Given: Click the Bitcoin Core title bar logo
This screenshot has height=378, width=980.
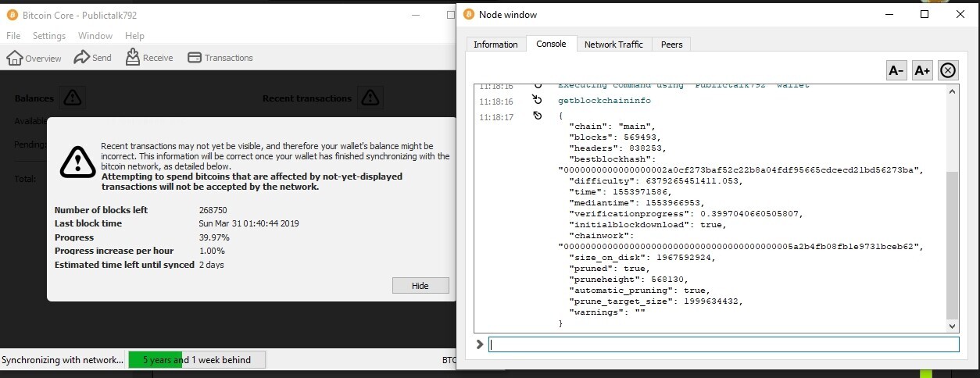Looking at the screenshot, I should pyautogui.click(x=13, y=14).
